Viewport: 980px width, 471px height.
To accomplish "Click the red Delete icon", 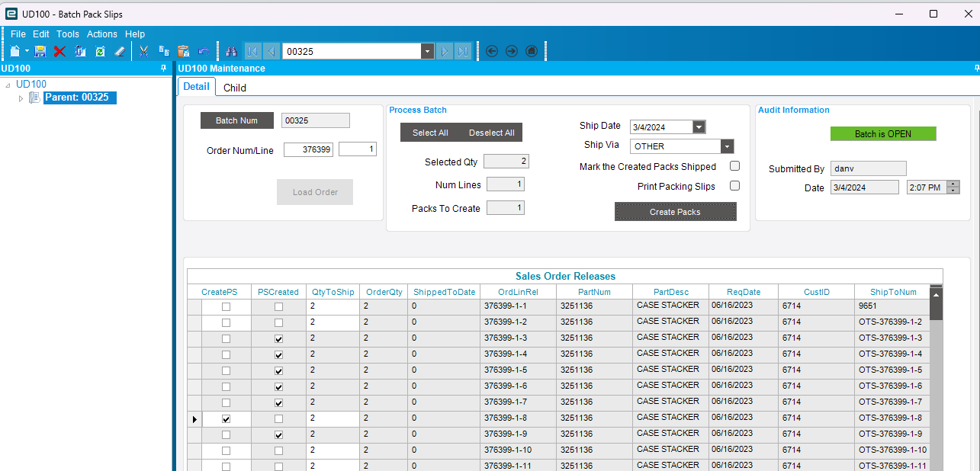I will [59, 51].
